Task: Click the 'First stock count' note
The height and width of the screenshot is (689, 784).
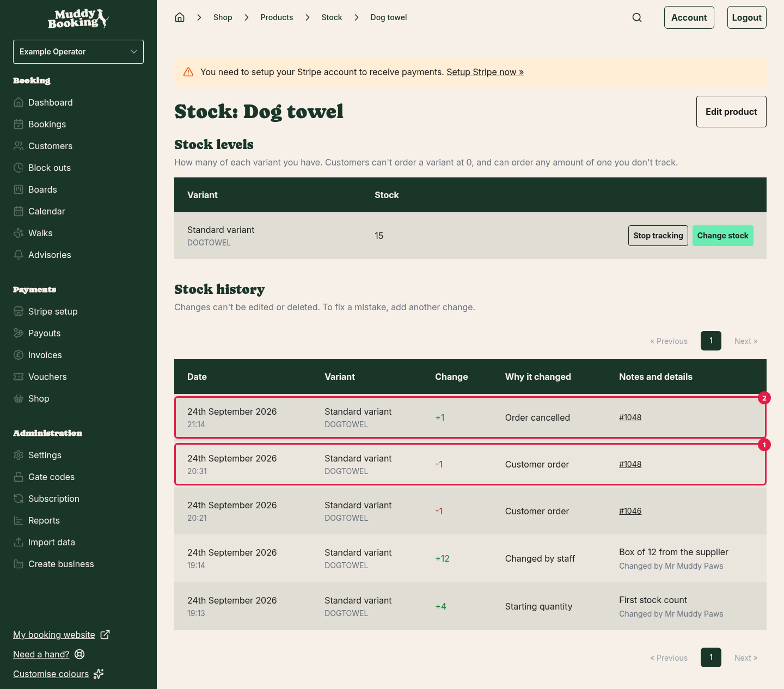Action: 653,600
